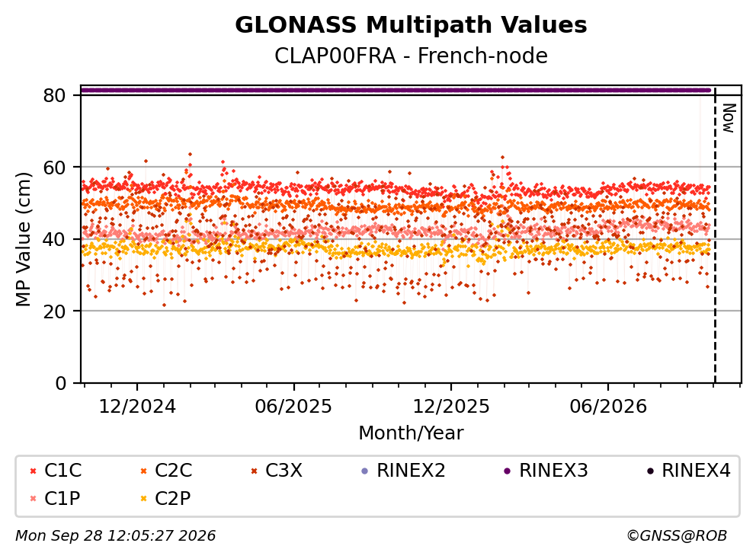Click the MP Value (cm) axis label
Image resolution: width=756 pixels, height=559 pixels.
point(23,239)
